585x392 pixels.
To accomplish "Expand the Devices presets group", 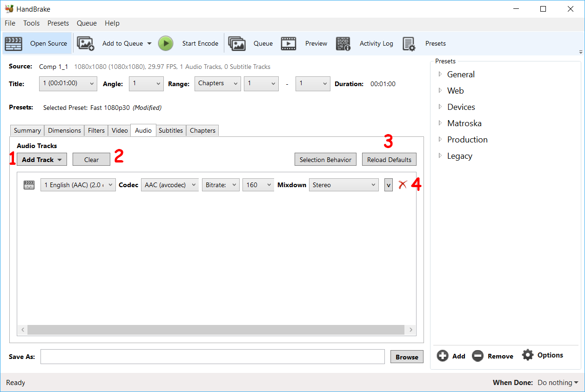I will [x=440, y=107].
